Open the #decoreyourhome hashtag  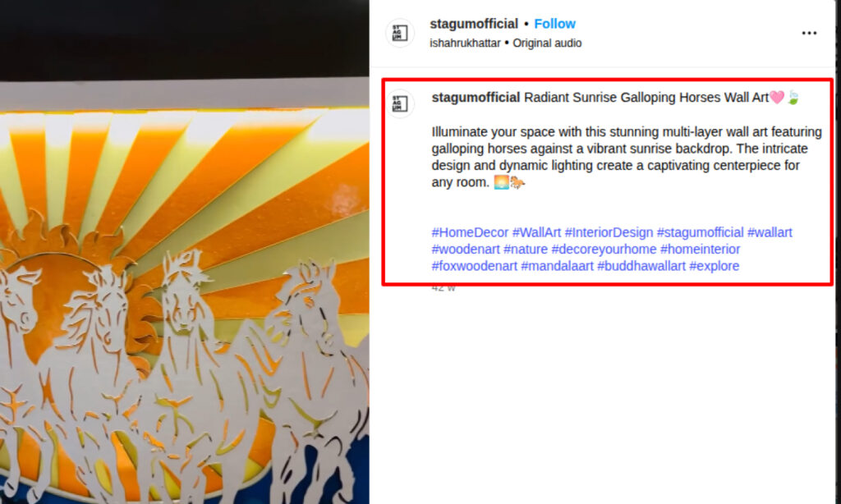tap(604, 250)
